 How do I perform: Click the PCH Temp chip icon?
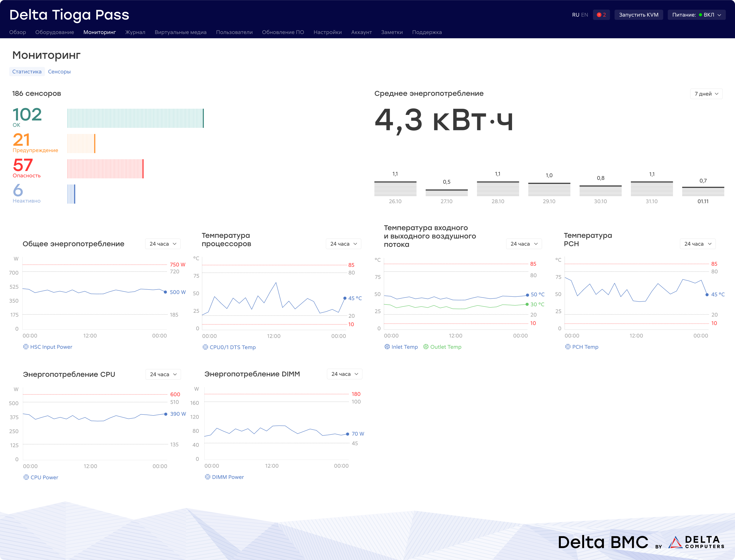point(568,347)
